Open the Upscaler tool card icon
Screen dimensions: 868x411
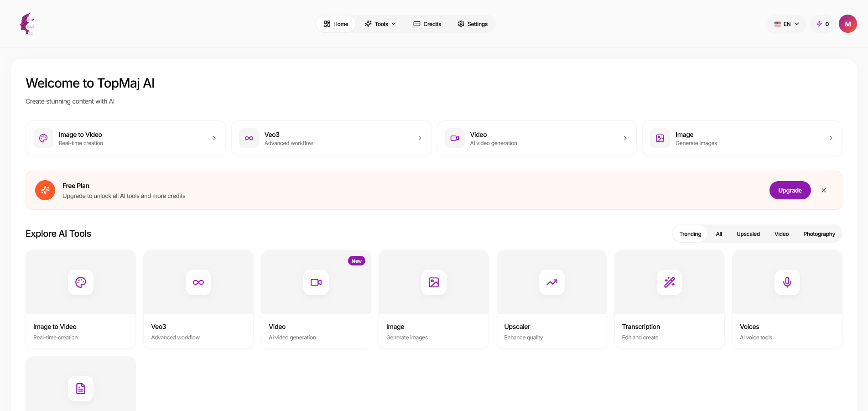[551, 282]
